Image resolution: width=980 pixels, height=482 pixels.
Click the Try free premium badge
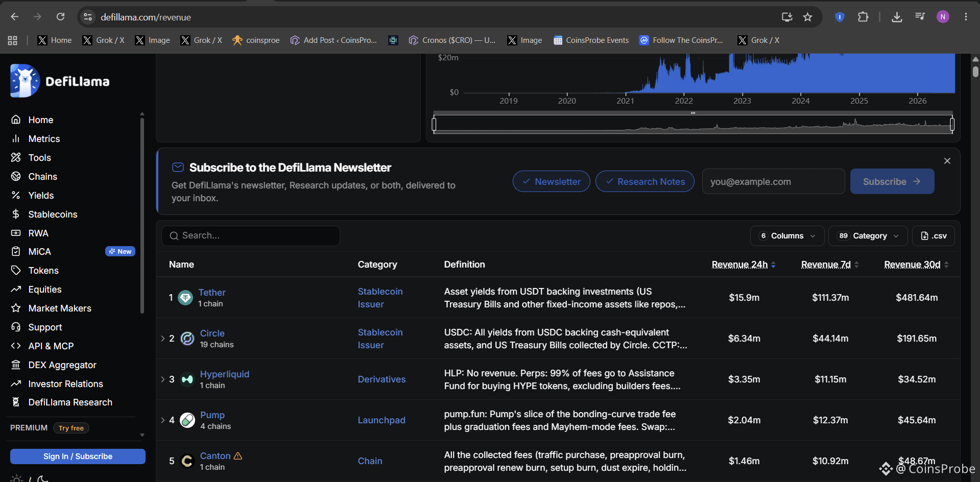click(71, 428)
